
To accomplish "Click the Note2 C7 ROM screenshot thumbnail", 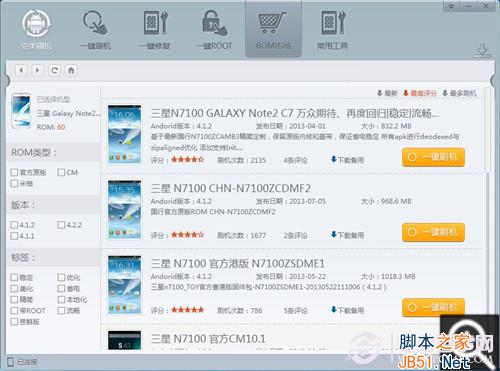I will [124, 134].
